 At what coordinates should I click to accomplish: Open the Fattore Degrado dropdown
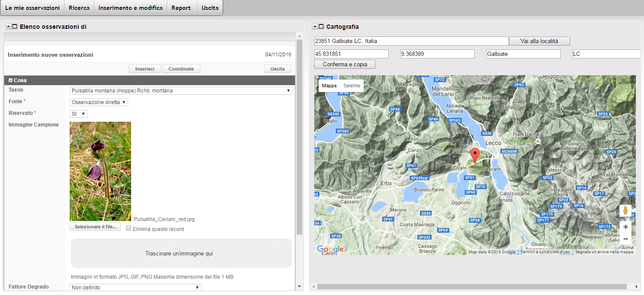coord(135,287)
